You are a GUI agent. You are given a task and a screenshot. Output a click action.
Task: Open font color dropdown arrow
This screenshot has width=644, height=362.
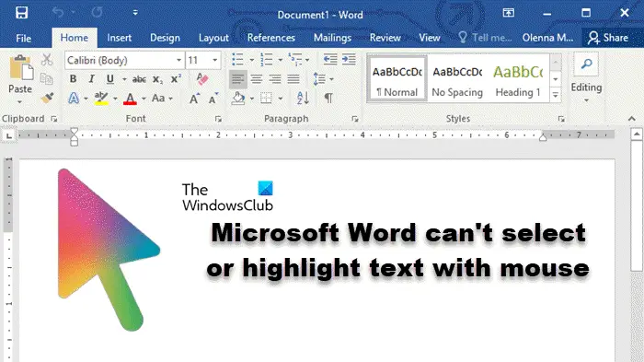click(x=144, y=99)
